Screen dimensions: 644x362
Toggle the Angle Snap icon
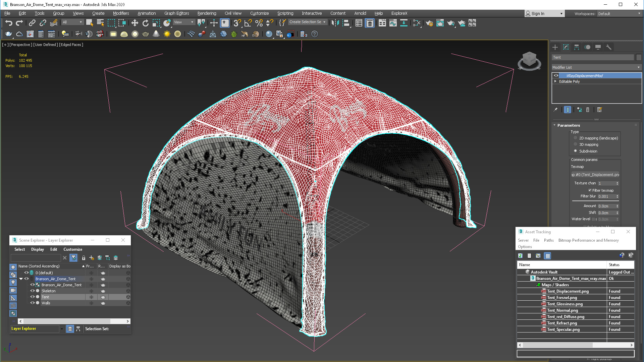[x=248, y=23]
